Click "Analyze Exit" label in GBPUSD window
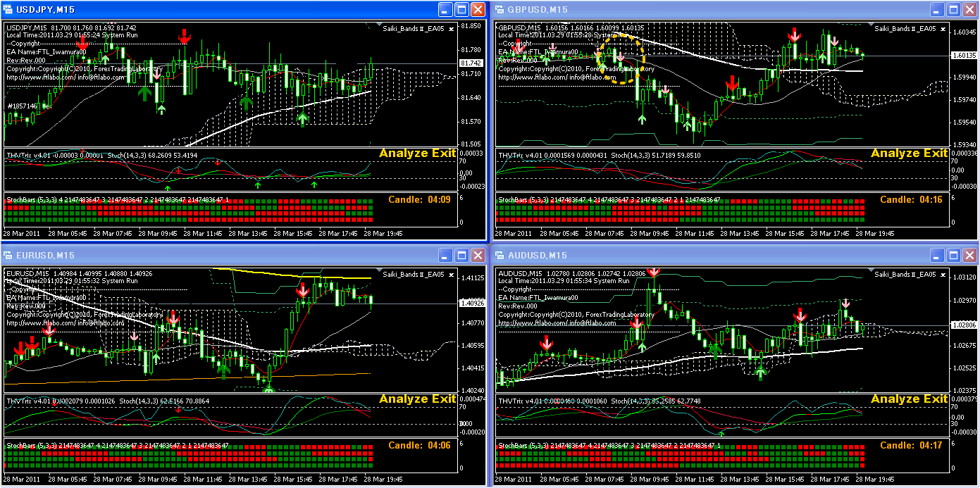This screenshot has width=980, height=488. [909, 154]
